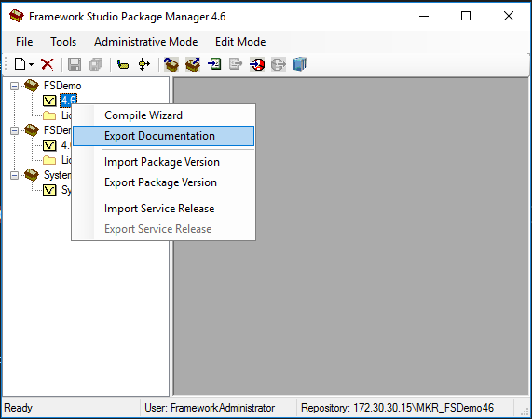
Task: Select Export Package Version menu entry
Action: (x=164, y=182)
